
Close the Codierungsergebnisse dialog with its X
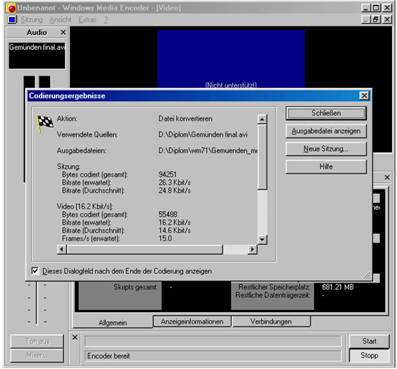(x=364, y=96)
